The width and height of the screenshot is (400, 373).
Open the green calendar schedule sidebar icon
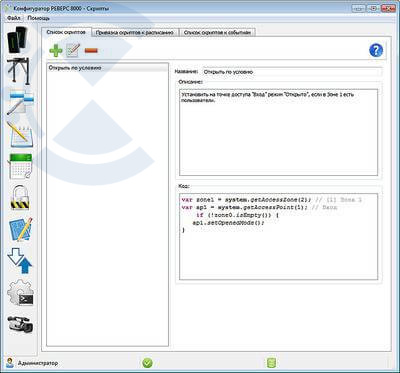[20, 166]
